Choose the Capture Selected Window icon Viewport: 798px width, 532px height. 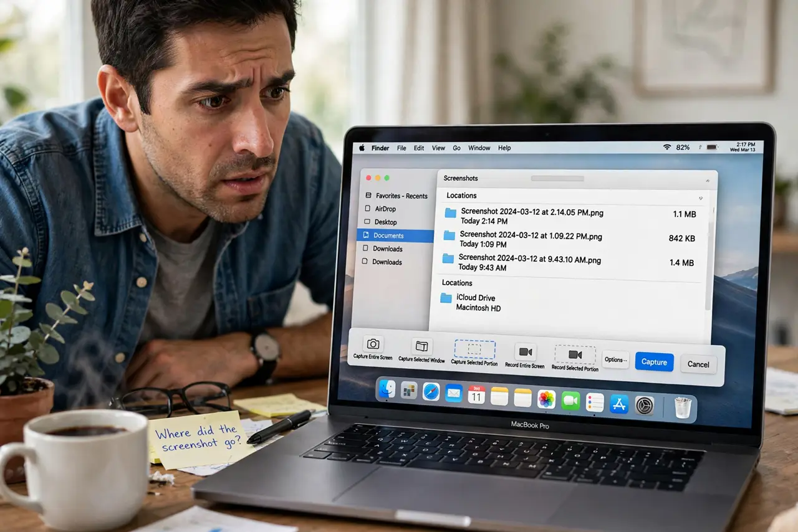(x=422, y=346)
